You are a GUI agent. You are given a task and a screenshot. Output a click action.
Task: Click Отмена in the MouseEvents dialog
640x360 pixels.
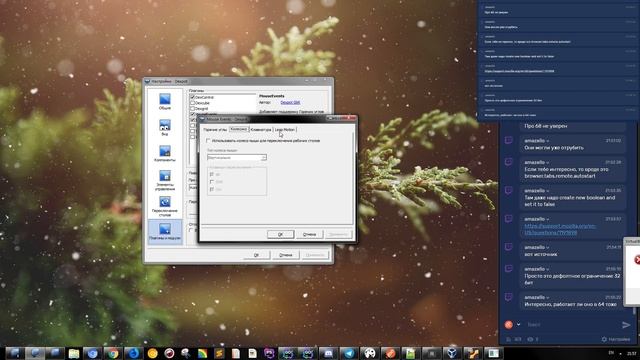tap(309, 234)
